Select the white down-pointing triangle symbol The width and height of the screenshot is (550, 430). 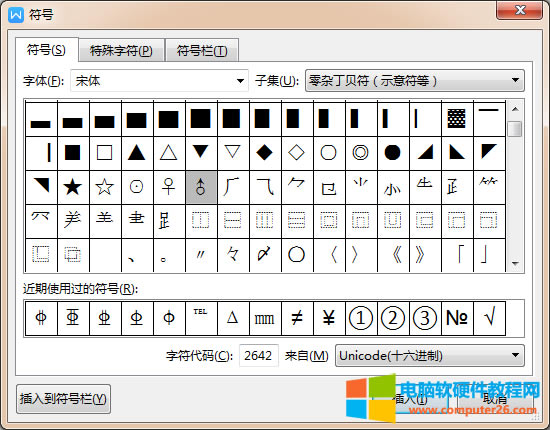click(x=233, y=153)
